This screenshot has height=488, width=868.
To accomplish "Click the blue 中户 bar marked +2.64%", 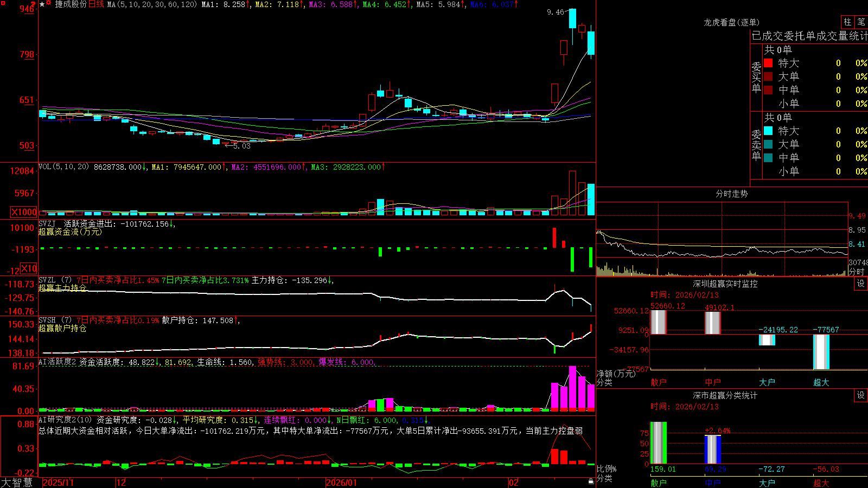I will click(713, 450).
